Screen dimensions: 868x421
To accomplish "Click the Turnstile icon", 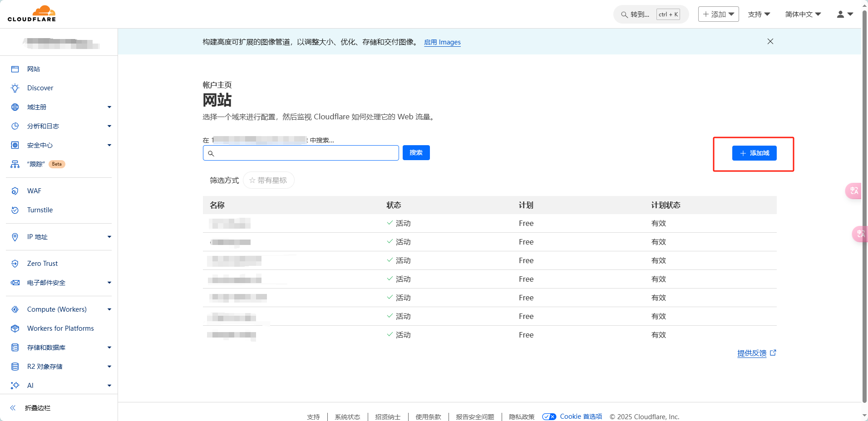I will (15, 210).
